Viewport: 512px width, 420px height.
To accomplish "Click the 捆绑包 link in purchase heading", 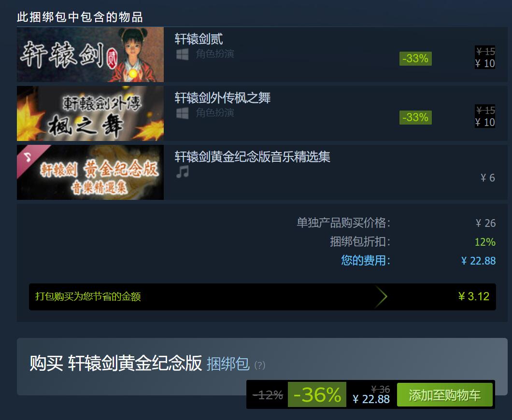I will (x=228, y=364).
